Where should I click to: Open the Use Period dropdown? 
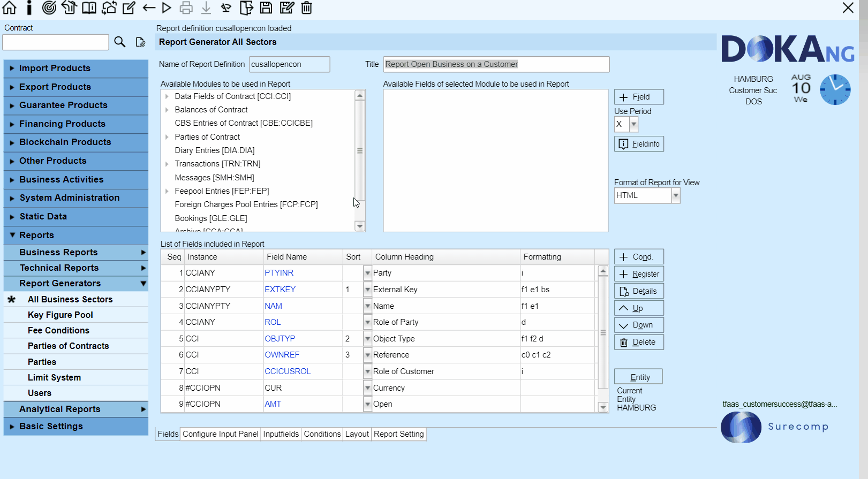[633, 124]
